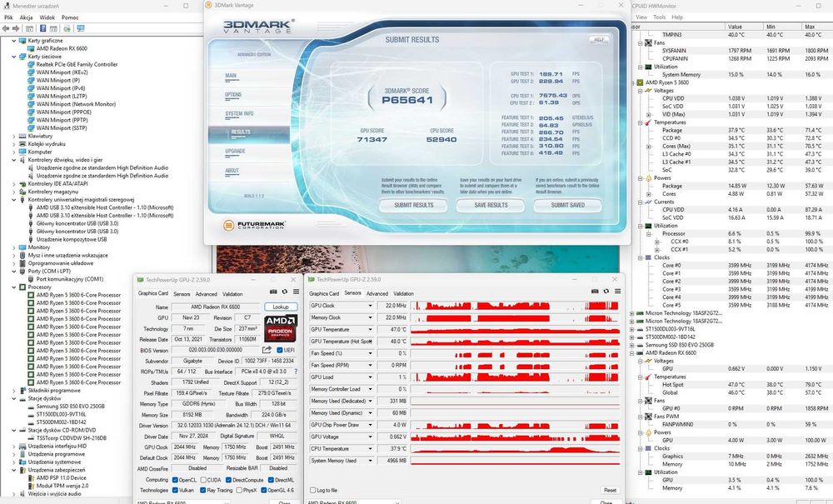The image size is (833, 504).
Task: Click the refresh icon in GPU-Z Graphics Card window
Action: [285, 292]
